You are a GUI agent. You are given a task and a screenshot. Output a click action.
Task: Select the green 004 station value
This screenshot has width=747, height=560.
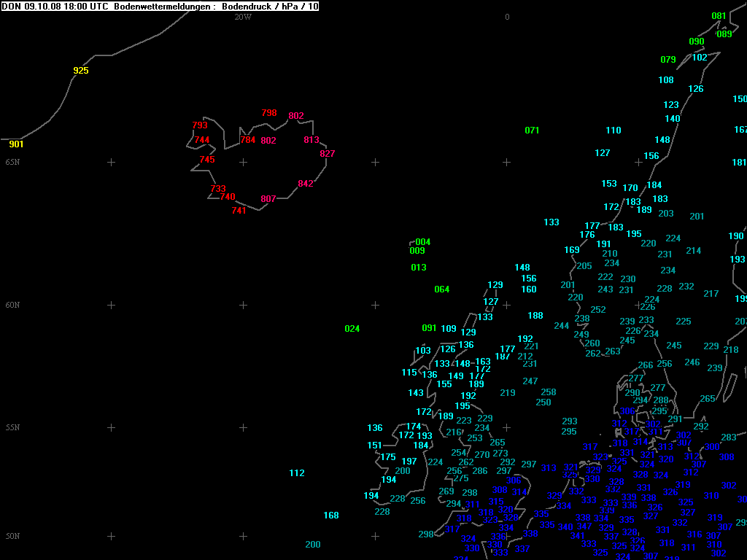(423, 242)
